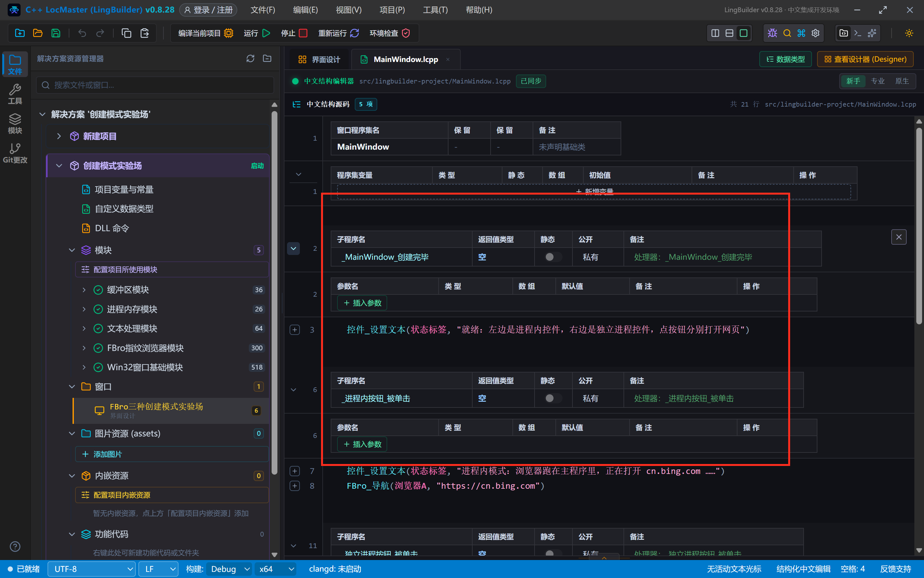Screen dimensions: 924x578
Task: Click 插入参数 under _MainWindow_创建完毕
Action: [x=362, y=303]
